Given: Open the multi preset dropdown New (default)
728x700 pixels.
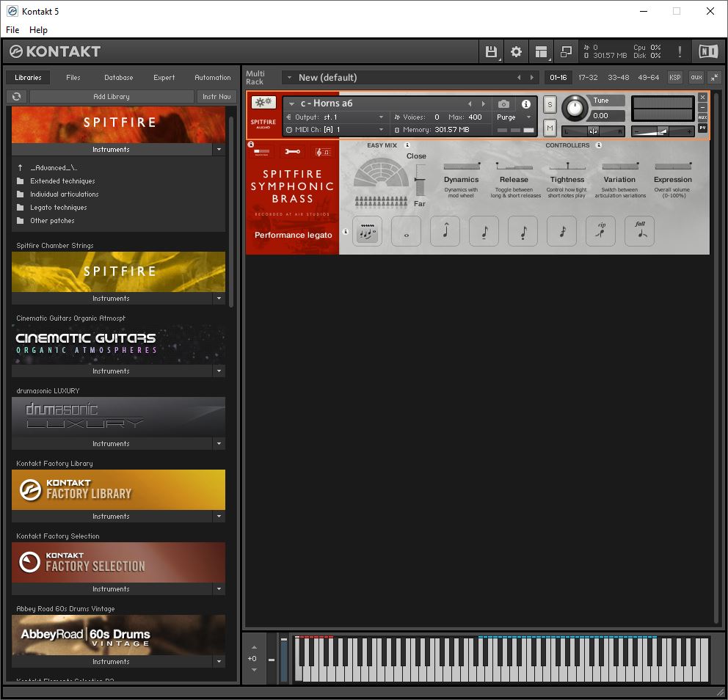Looking at the screenshot, I should pyautogui.click(x=289, y=78).
